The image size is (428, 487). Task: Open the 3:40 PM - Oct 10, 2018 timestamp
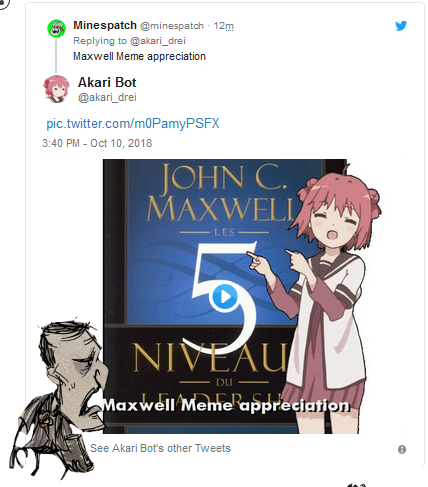pyautogui.click(x=97, y=143)
